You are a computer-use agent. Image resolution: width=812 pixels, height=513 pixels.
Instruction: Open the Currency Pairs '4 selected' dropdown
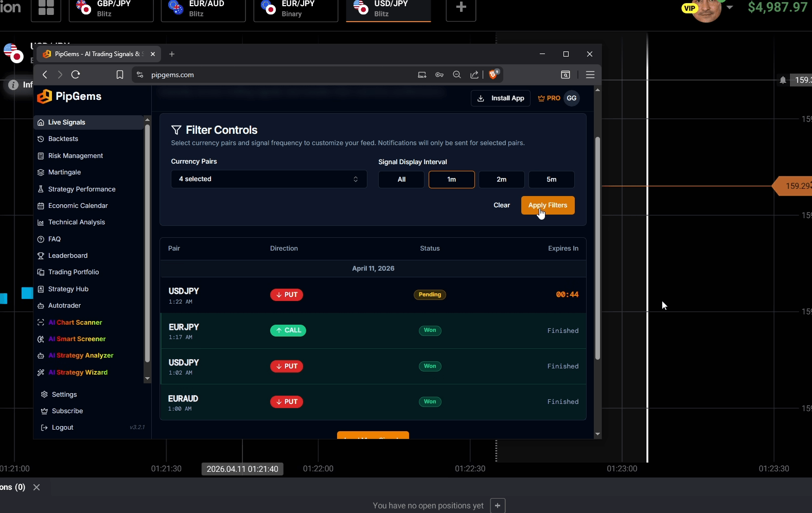[x=269, y=179]
